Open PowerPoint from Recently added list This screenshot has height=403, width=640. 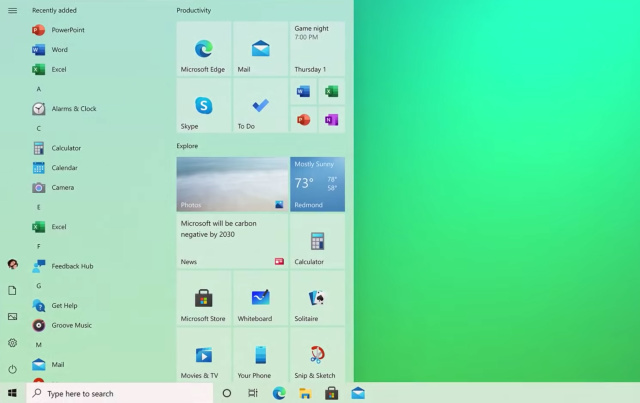click(x=58, y=30)
